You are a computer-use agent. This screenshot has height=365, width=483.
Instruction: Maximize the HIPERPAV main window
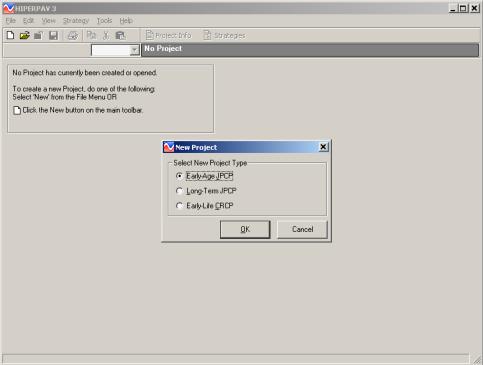point(463,8)
